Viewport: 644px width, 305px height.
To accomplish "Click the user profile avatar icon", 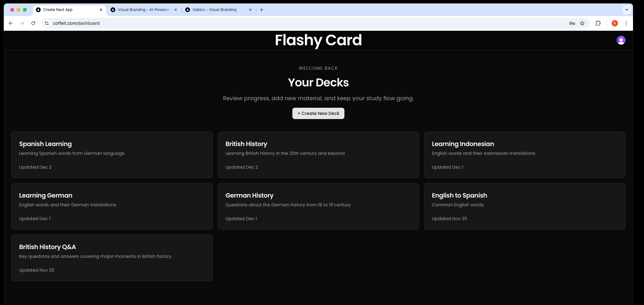I will click(x=621, y=40).
